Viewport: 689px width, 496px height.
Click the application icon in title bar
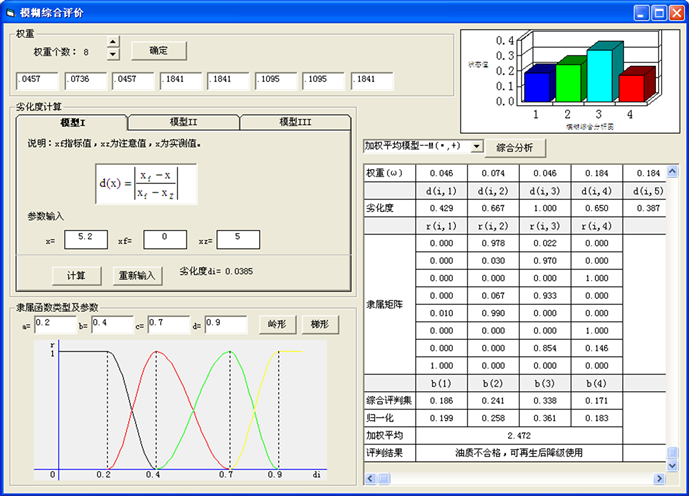(x=11, y=13)
